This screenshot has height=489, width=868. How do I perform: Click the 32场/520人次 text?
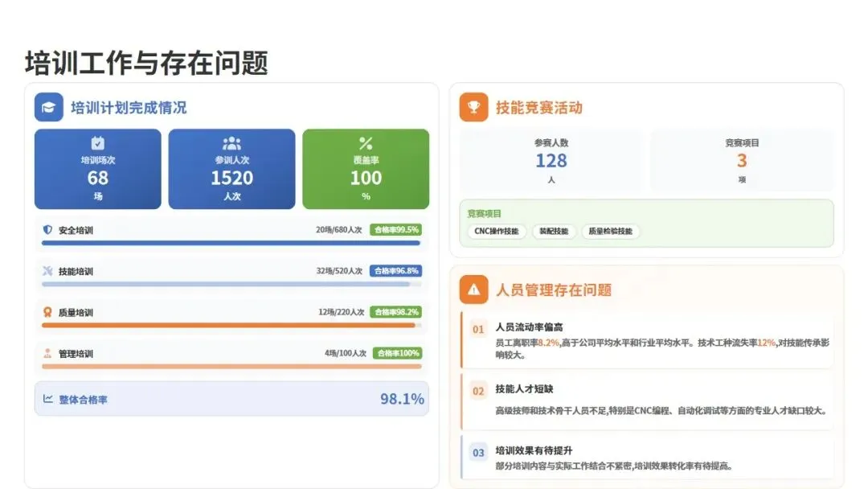(339, 271)
